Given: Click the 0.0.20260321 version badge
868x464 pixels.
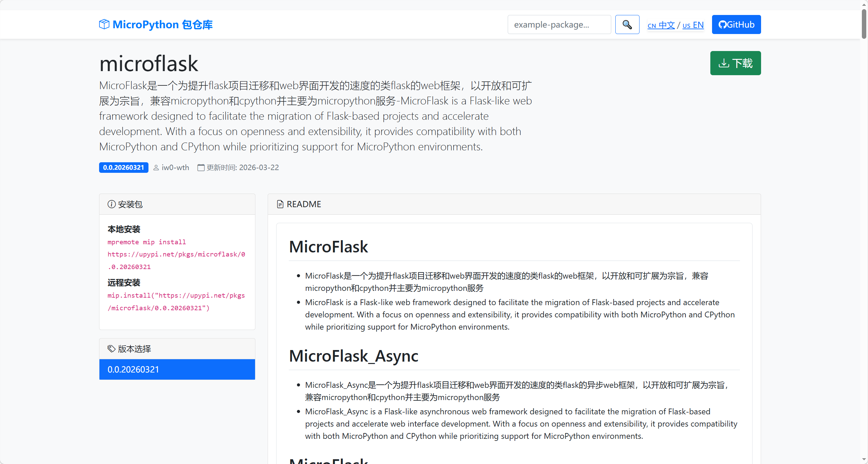Looking at the screenshot, I should click(124, 168).
